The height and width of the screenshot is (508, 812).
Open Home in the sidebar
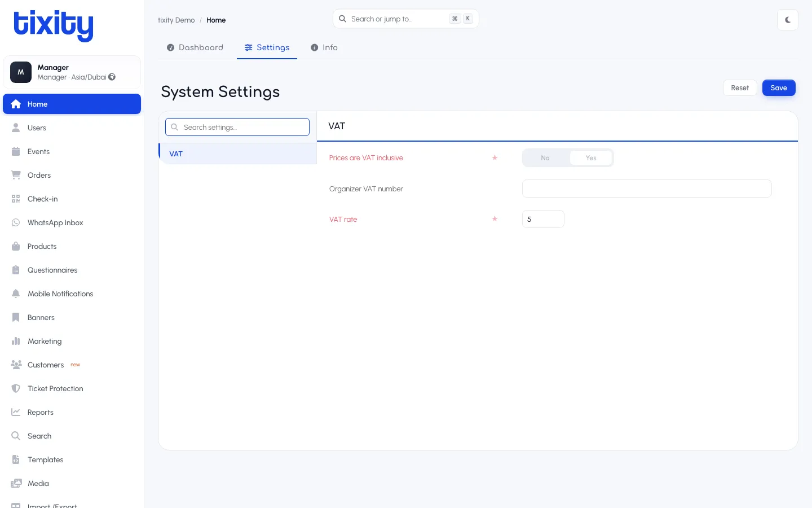point(72,104)
